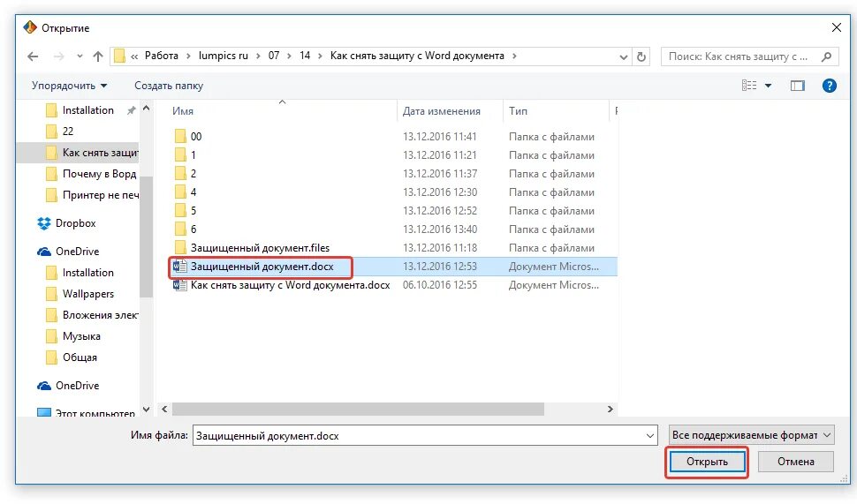The width and height of the screenshot is (857, 504).
Task: Select Этот компьютер in navigation pane
Action: coord(86,412)
